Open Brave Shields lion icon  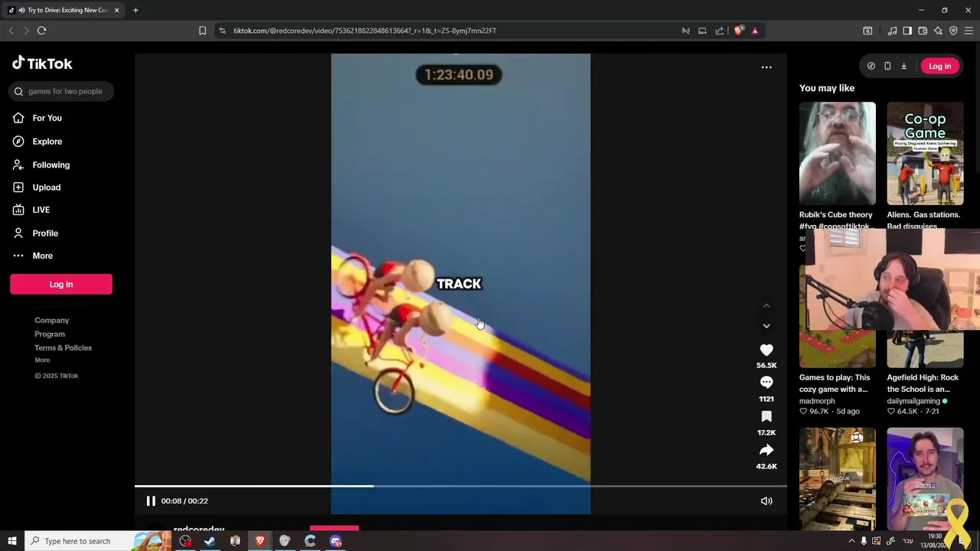tap(738, 31)
